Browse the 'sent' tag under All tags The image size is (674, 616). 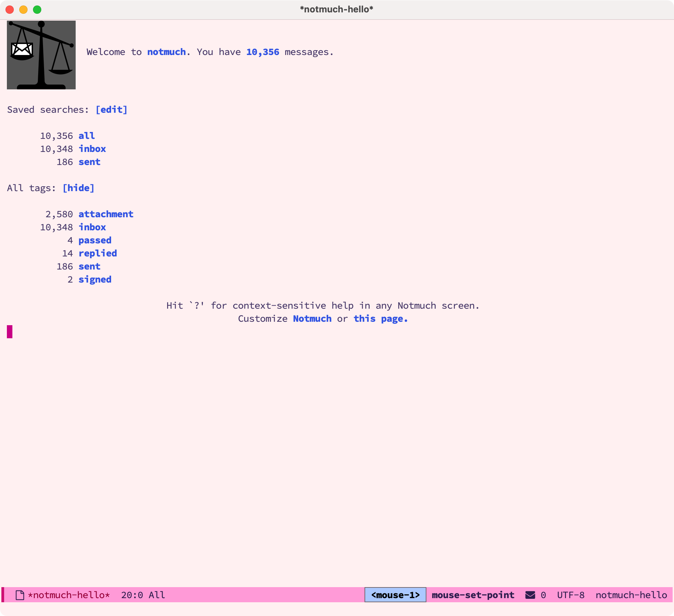coord(89,266)
